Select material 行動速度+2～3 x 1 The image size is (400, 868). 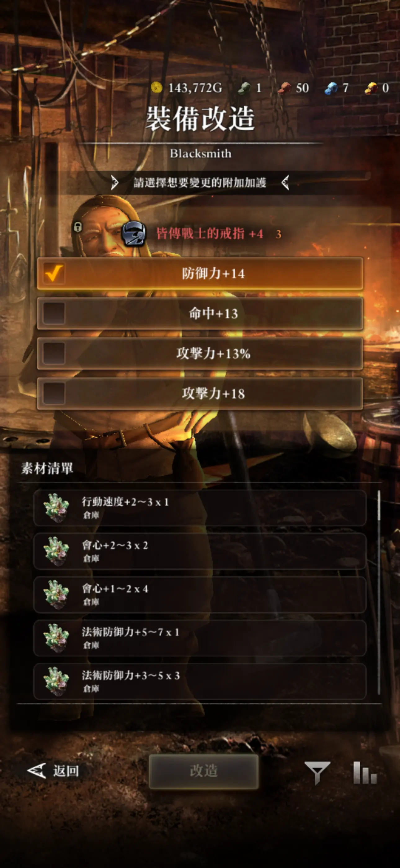pyautogui.click(x=200, y=508)
